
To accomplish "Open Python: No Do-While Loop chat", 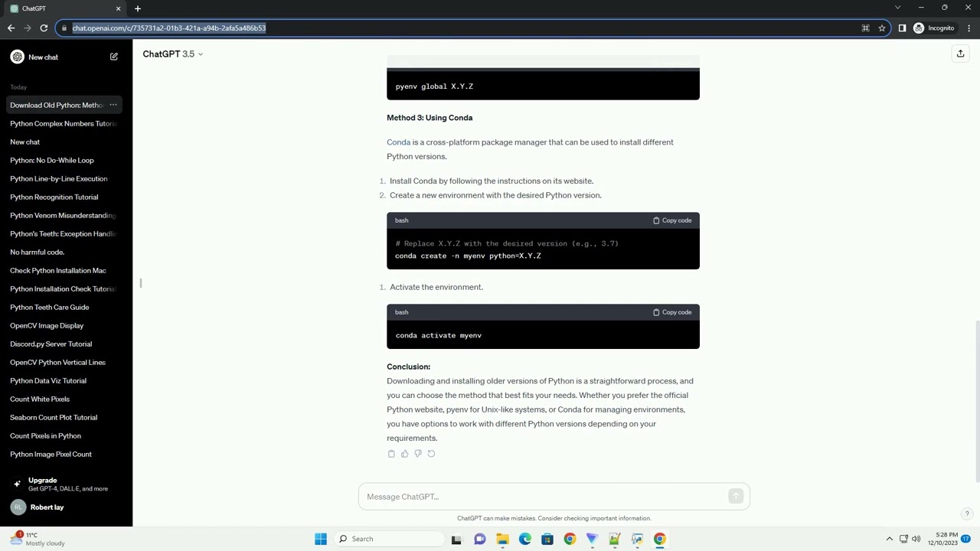I will click(66, 160).
